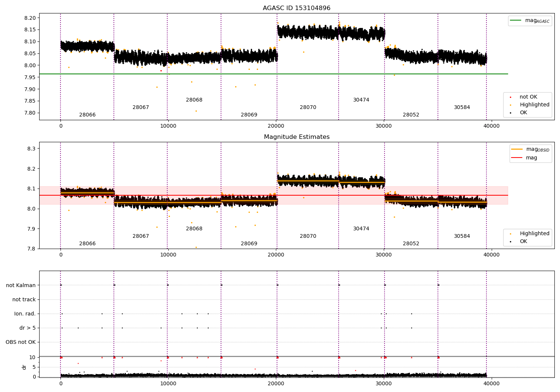Image resolution: width=560 pixels, height=392 pixels.
Task: Click label 30474 in the Magnitude Estimates plot
Action: click(x=361, y=229)
